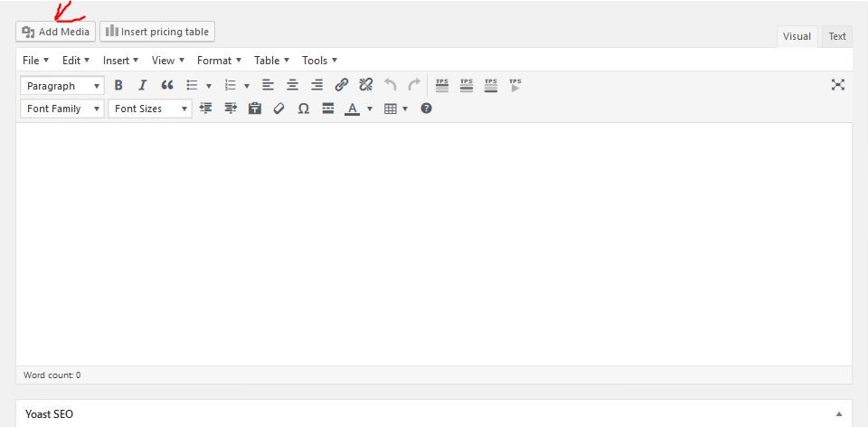Open the File menu
Screen dimensions: 868x427
(x=35, y=61)
